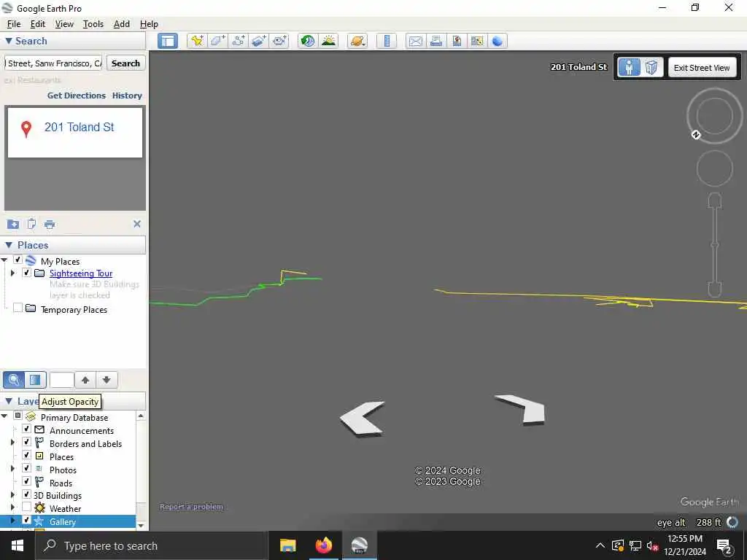747x560 pixels.
Task: Open the Get Directions link
Action: pyautogui.click(x=76, y=96)
